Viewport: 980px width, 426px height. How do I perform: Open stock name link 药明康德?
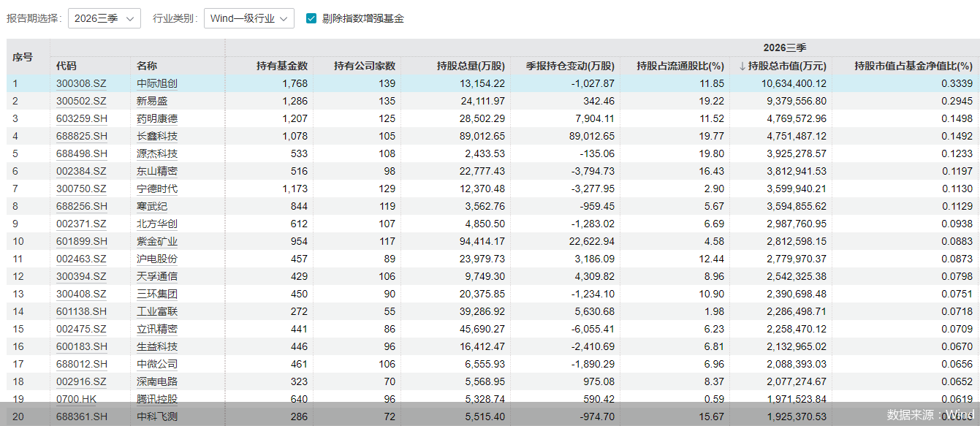click(x=157, y=118)
